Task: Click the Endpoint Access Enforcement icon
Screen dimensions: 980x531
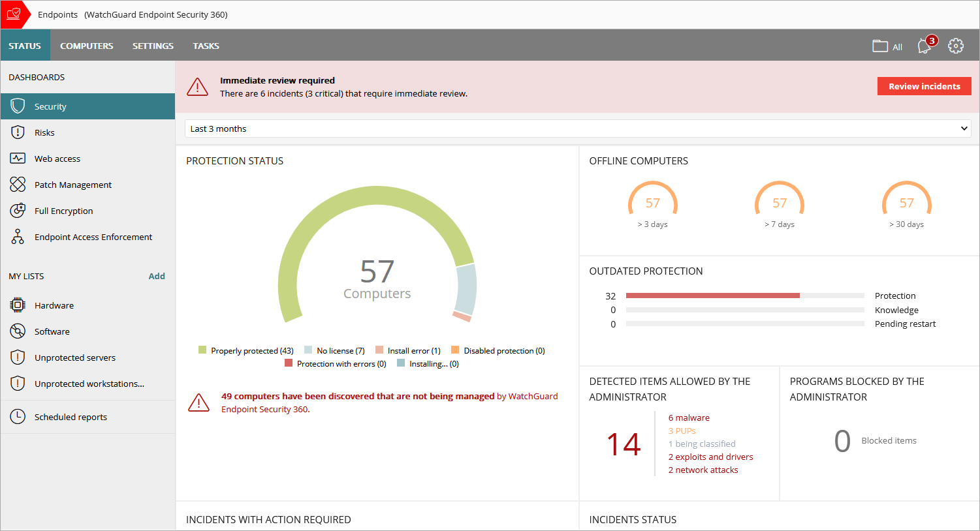Action: point(18,237)
